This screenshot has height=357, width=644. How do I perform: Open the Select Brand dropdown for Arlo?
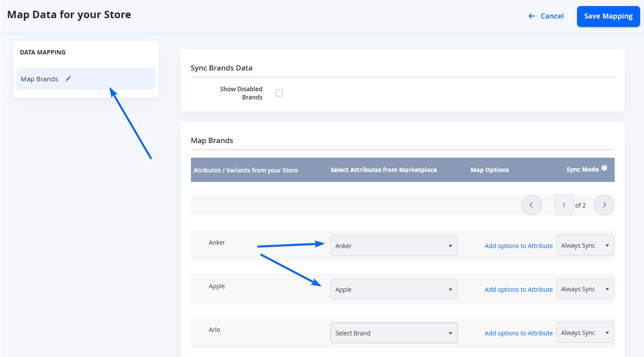pos(394,333)
